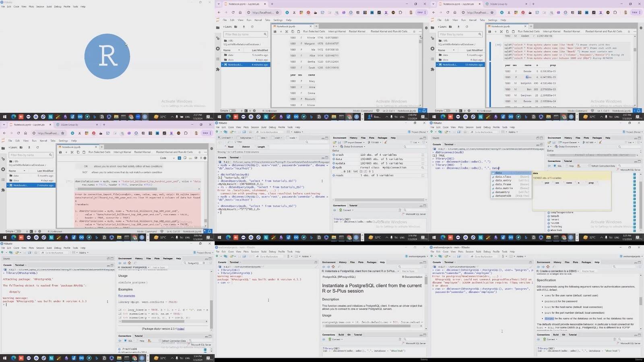Screen dimensions: 644x362
Task: Bookmark star in browser of sqldf JupyterLab window
Action: [492, 12]
